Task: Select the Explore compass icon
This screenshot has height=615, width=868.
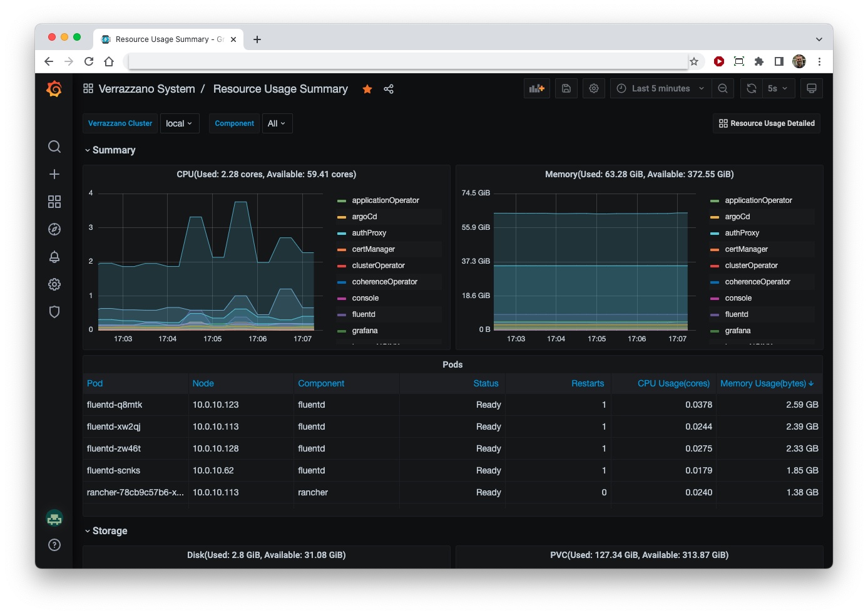Action: point(54,229)
